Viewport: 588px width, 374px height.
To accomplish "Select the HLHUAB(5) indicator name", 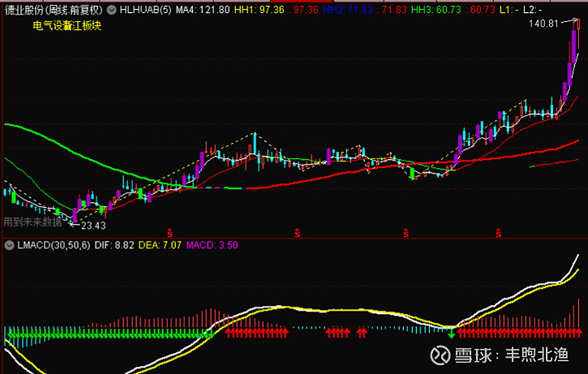I will coord(145,10).
